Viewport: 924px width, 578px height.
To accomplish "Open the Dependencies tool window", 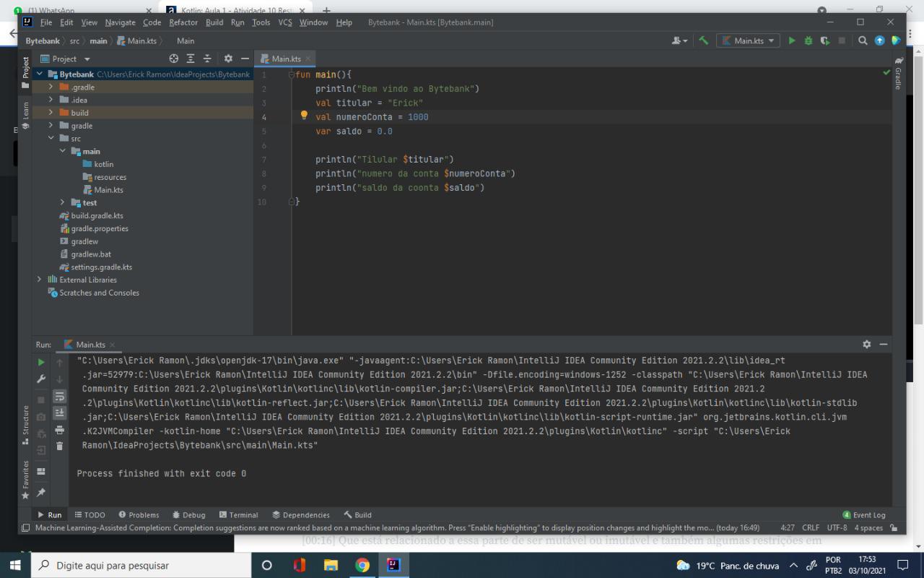I will point(300,514).
